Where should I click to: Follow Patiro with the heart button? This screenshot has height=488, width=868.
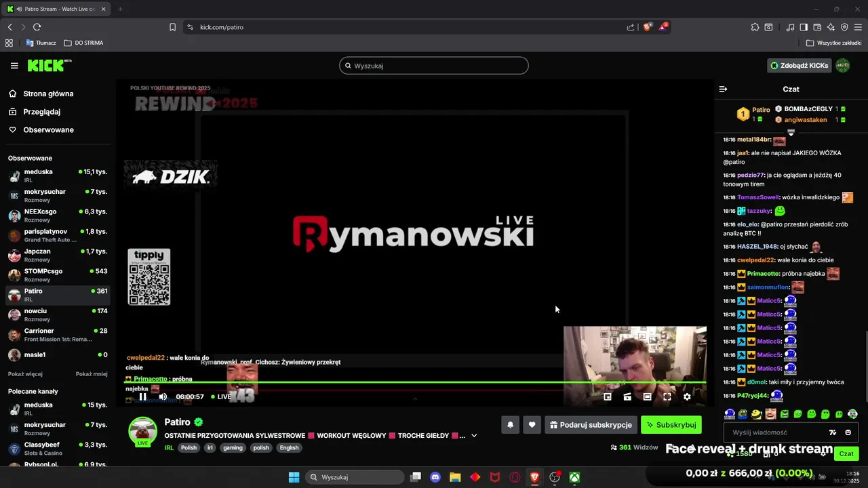click(x=532, y=425)
